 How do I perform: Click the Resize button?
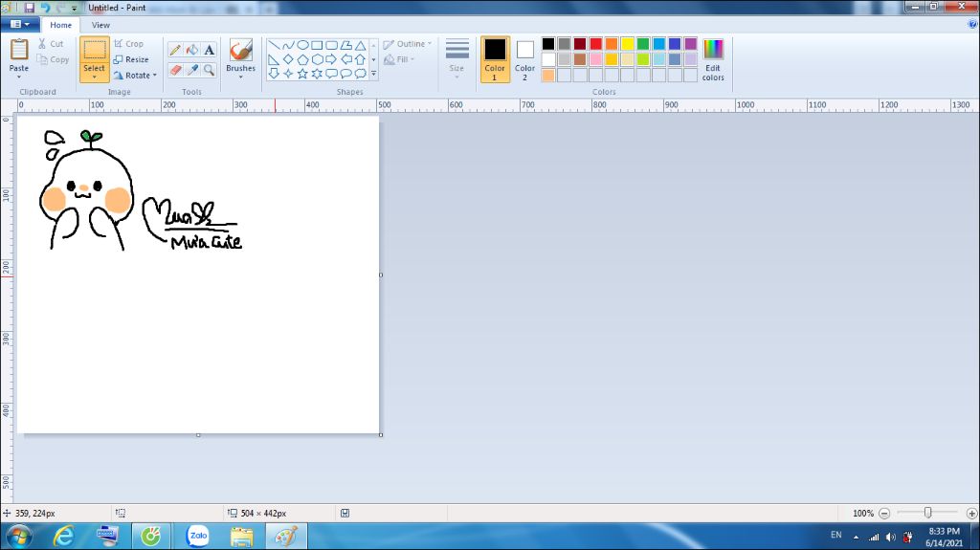[131, 59]
